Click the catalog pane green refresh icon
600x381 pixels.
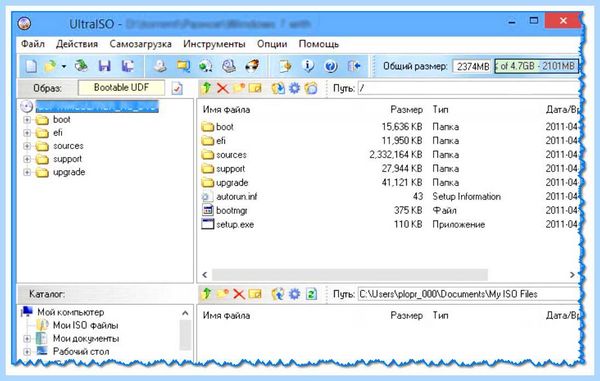click(311, 294)
